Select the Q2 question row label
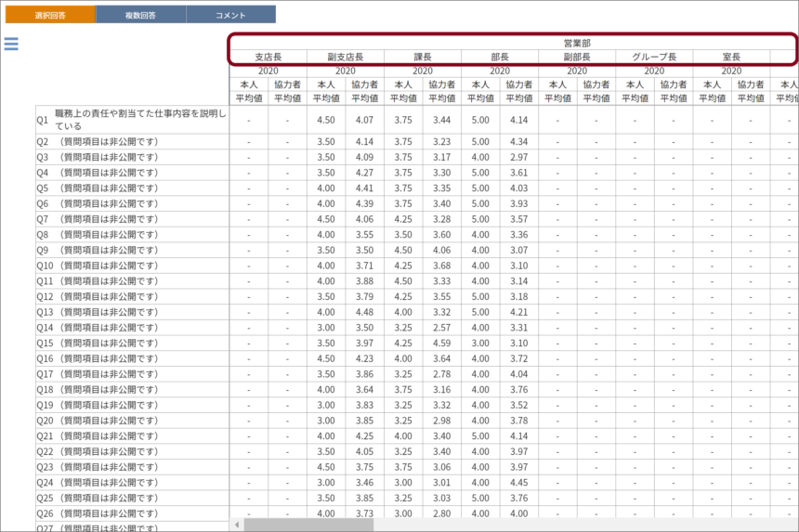799x532 pixels. (x=132, y=142)
